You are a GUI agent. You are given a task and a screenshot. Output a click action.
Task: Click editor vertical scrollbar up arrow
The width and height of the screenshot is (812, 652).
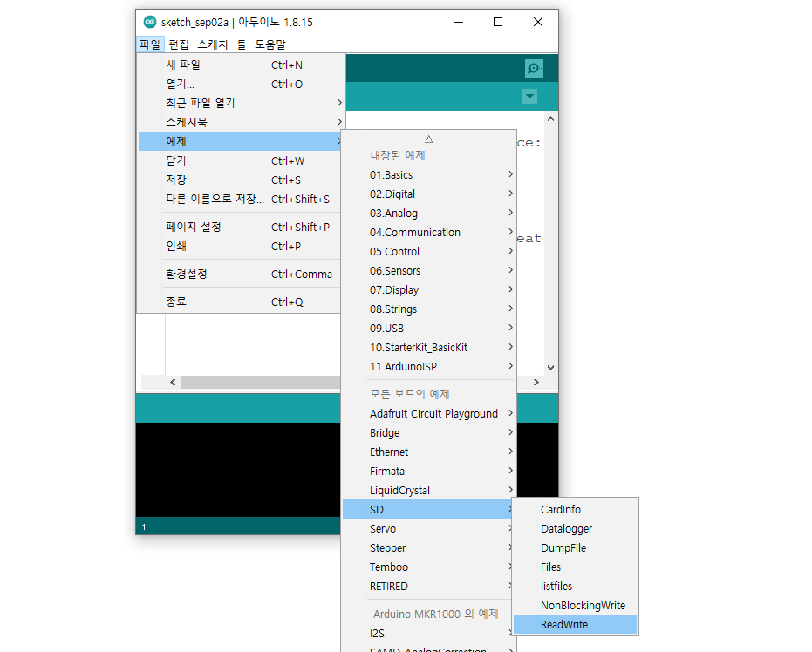coord(550,119)
